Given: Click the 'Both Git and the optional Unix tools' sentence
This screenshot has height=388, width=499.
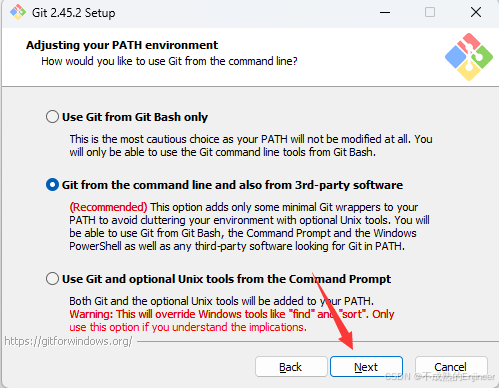Looking at the screenshot, I should (221, 301).
